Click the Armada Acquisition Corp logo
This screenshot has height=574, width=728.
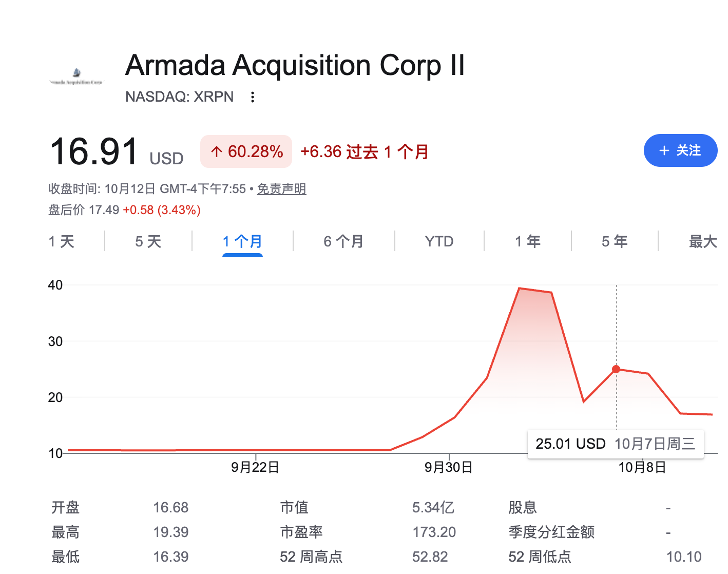(x=76, y=76)
